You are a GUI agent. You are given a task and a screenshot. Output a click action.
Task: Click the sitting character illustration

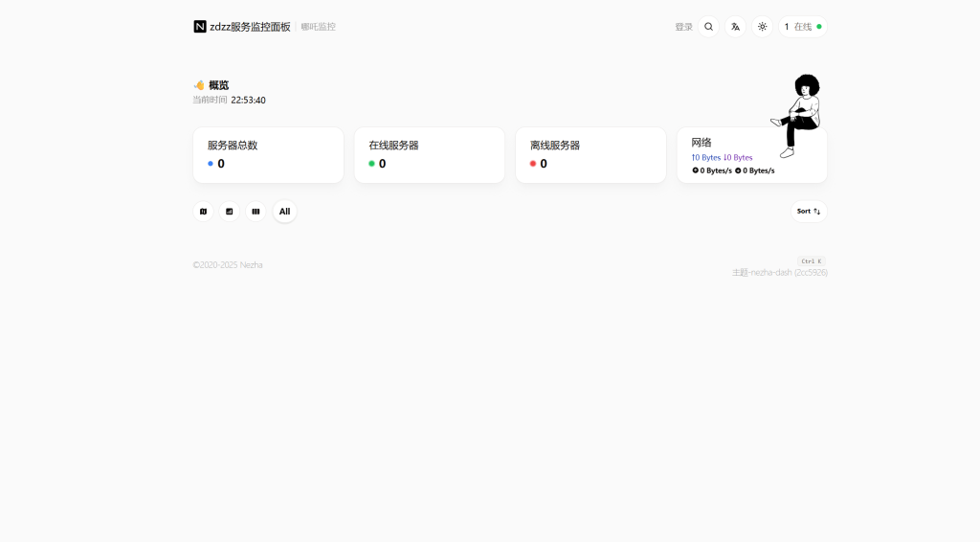[x=797, y=116]
